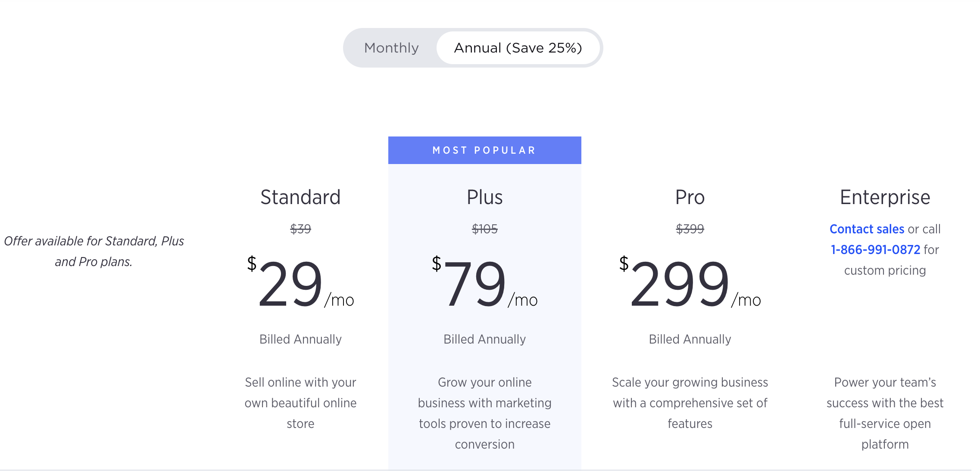Select the Pro plan heading
Viewport: 980px width, 471px height.
(x=690, y=197)
